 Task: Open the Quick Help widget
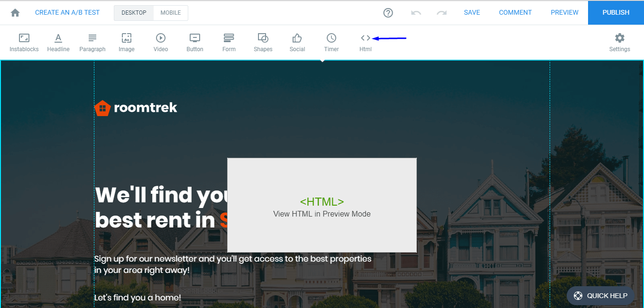(x=600, y=296)
